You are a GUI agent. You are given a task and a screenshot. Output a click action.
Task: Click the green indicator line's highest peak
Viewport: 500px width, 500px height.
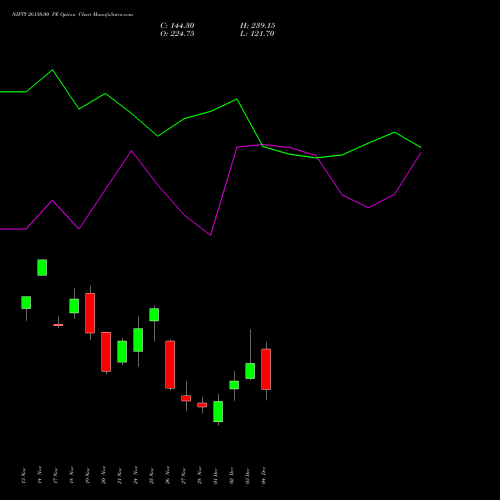pos(52,70)
